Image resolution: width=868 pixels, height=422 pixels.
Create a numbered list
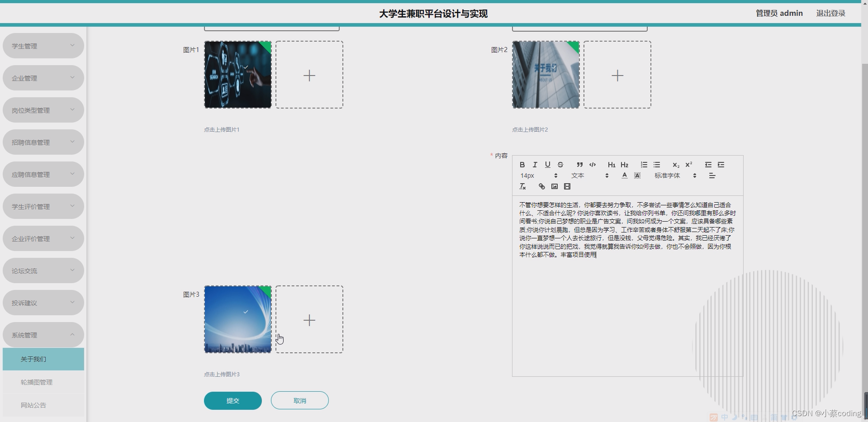644,165
